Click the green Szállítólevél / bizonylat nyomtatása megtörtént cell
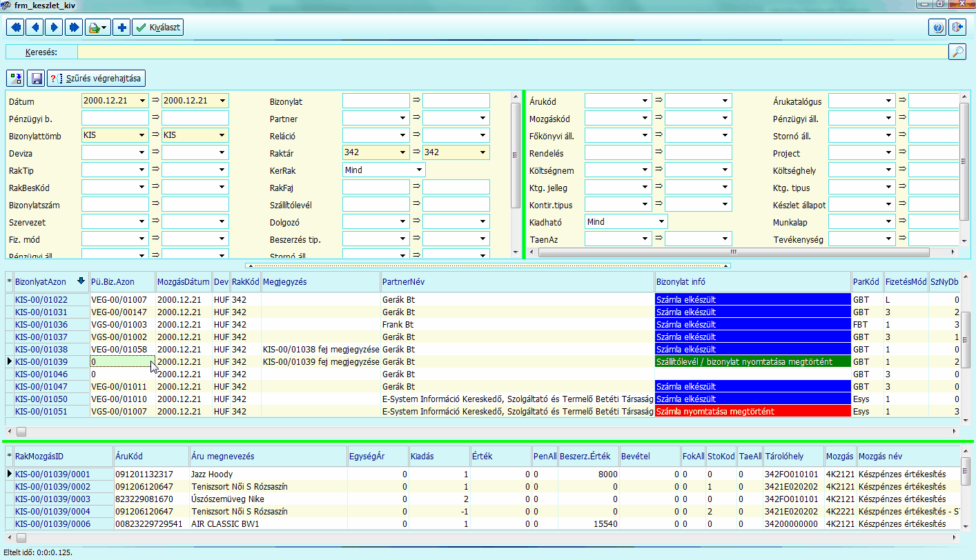The width and height of the screenshot is (976, 560). coord(753,361)
